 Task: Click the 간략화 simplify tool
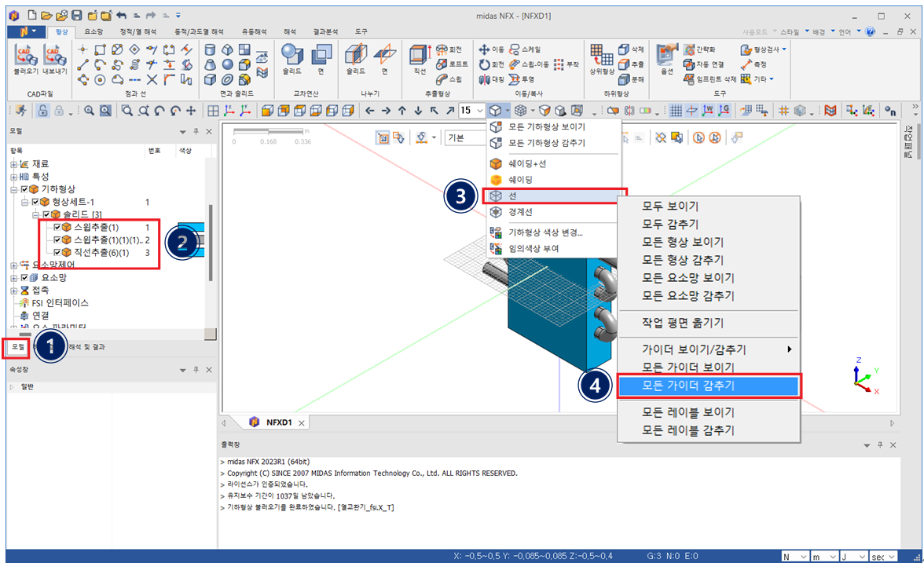[699, 49]
